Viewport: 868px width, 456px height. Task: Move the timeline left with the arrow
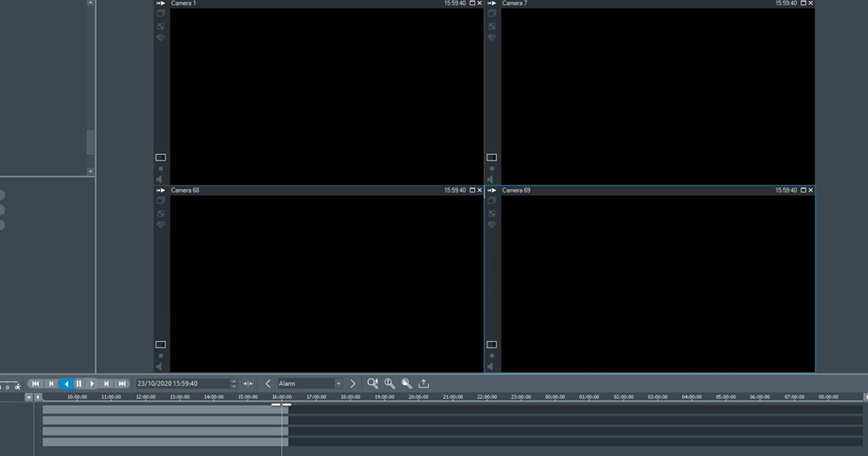click(37, 397)
